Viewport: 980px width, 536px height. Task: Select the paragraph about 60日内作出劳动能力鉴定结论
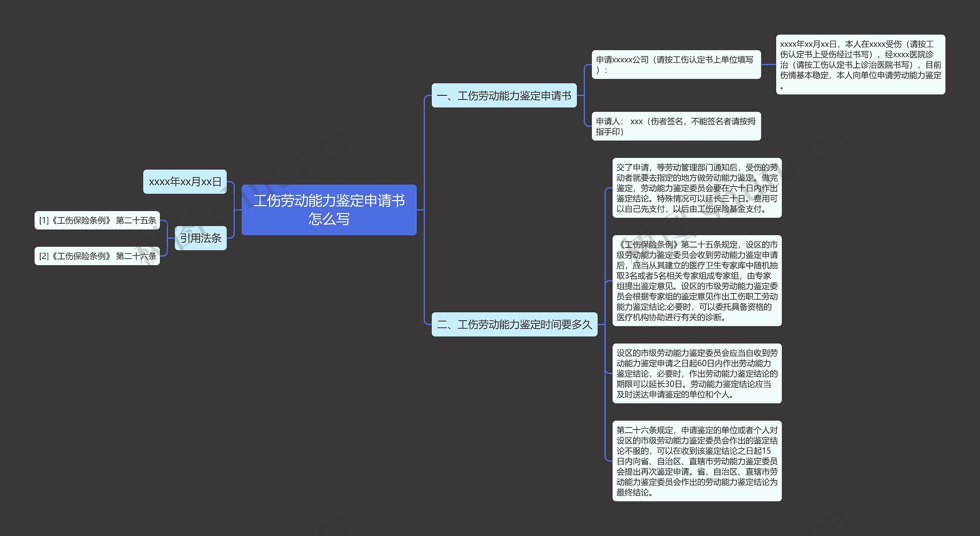click(697, 373)
